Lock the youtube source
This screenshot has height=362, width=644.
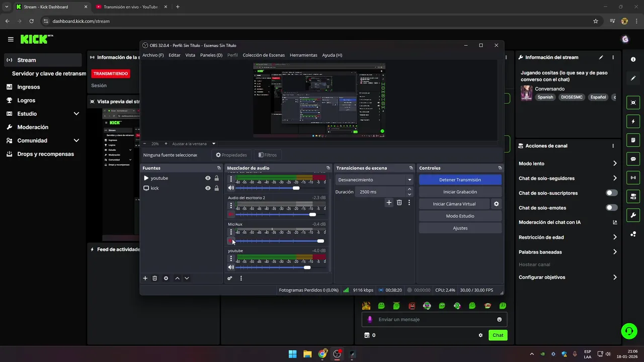[x=217, y=178]
